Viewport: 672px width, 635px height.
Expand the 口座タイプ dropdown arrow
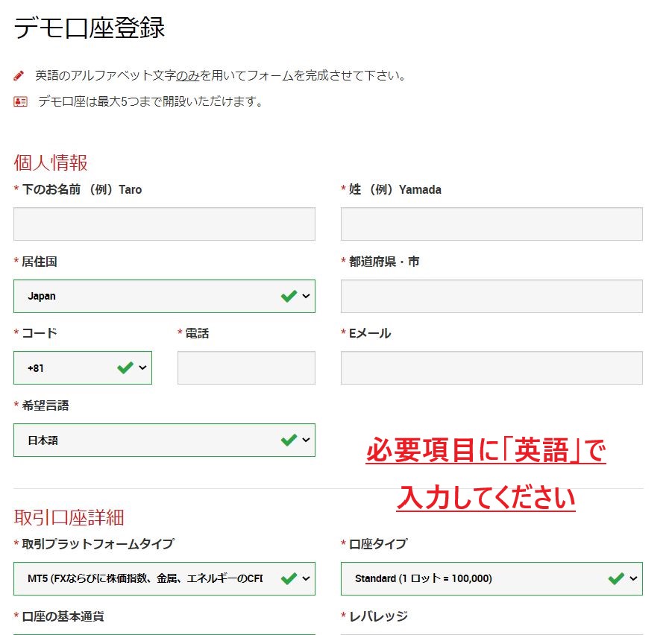(x=633, y=578)
